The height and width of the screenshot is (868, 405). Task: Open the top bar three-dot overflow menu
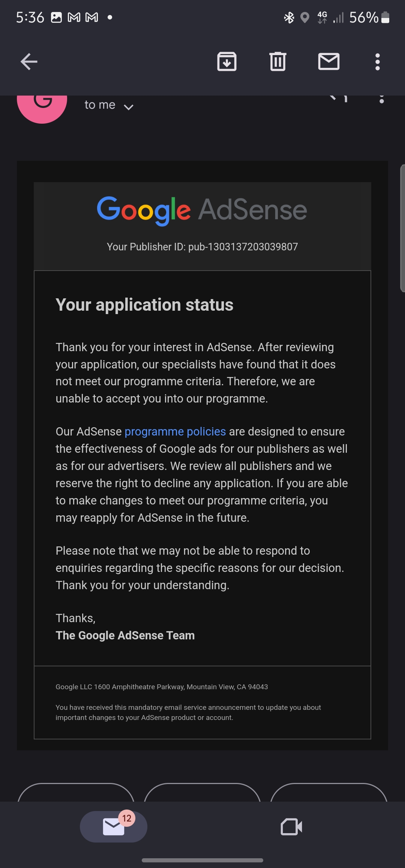378,62
